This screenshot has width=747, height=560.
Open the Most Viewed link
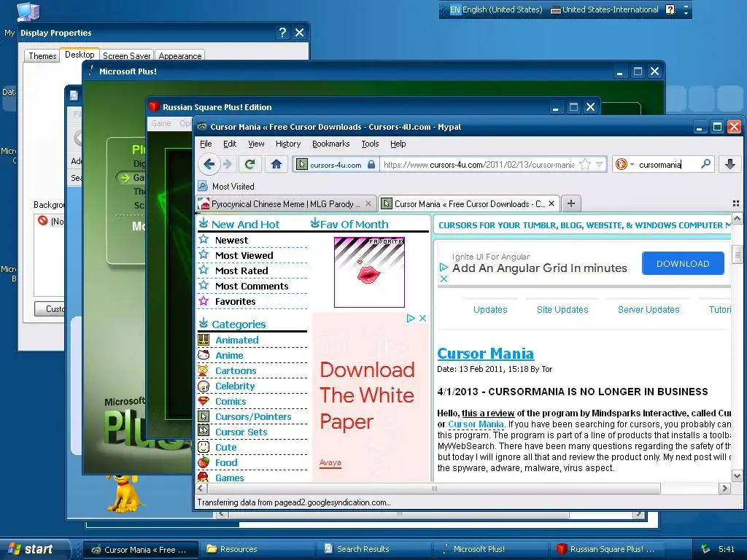(244, 255)
